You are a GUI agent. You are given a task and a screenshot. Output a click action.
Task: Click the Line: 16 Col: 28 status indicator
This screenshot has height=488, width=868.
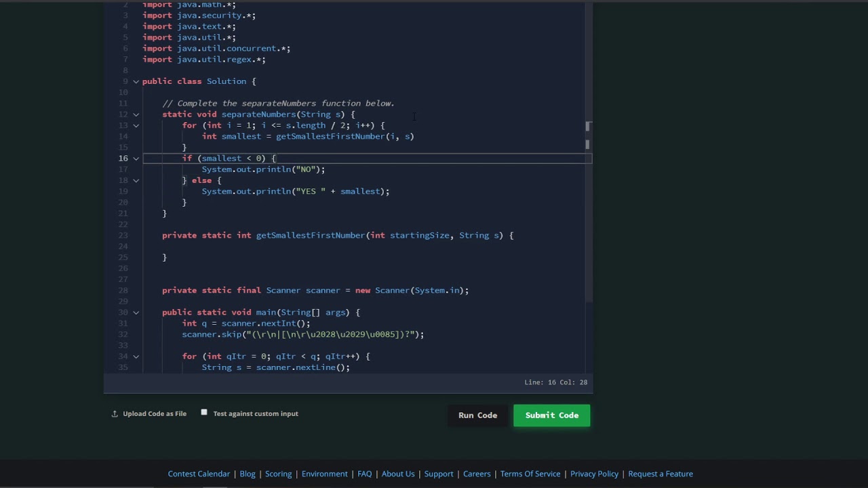coord(555,382)
